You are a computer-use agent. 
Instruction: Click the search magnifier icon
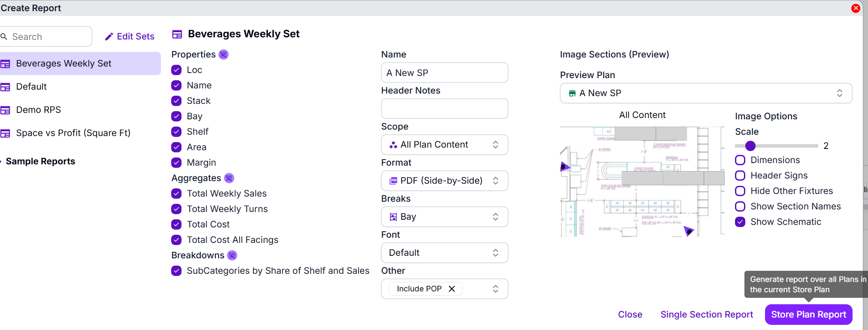(x=4, y=37)
